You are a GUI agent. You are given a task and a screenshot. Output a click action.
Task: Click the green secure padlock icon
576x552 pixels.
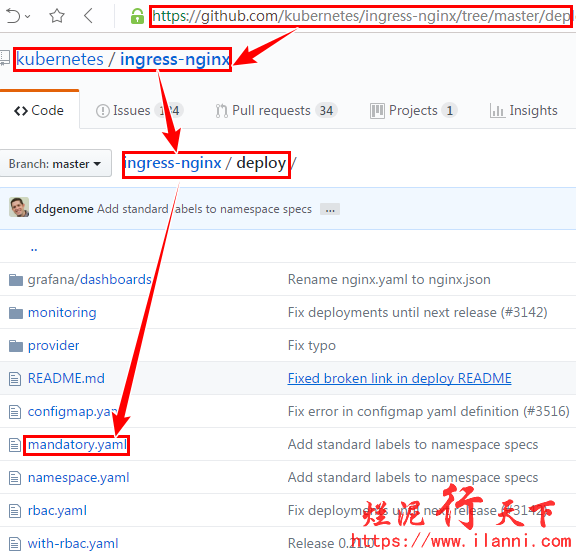[x=137, y=16]
